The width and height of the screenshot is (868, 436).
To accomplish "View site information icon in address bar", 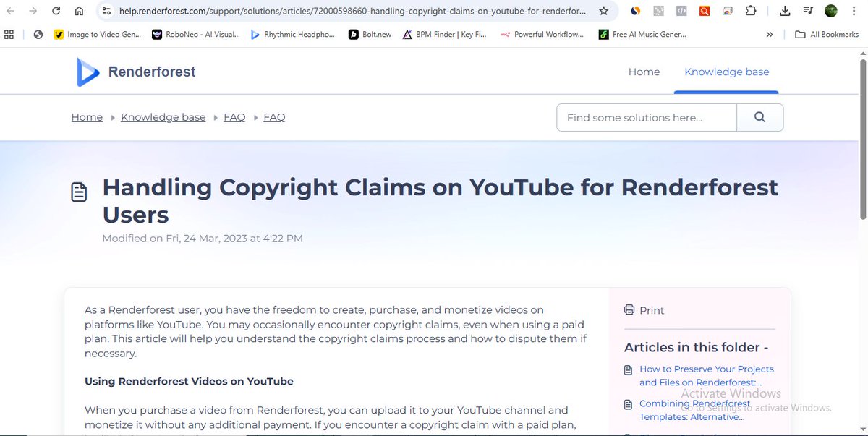I will [x=106, y=11].
